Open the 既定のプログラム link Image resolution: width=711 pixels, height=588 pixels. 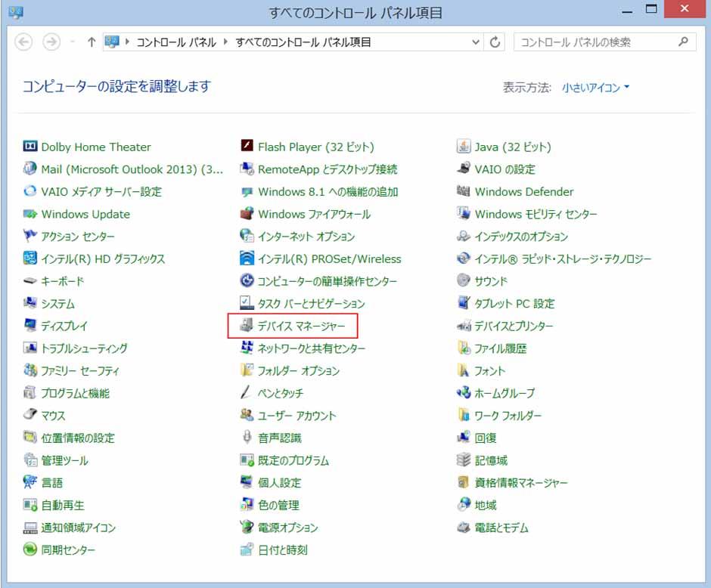[293, 460]
